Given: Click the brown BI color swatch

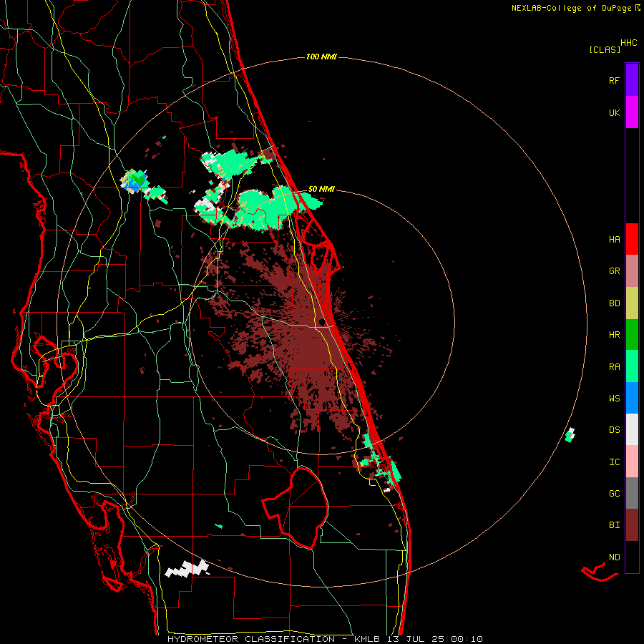Looking at the screenshot, I should 632,525.
